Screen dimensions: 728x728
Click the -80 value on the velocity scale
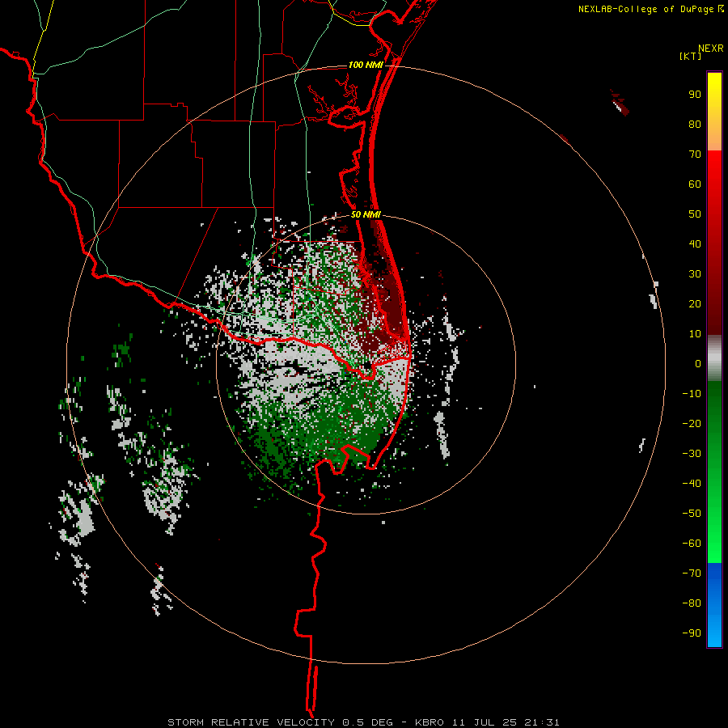coord(692,603)
